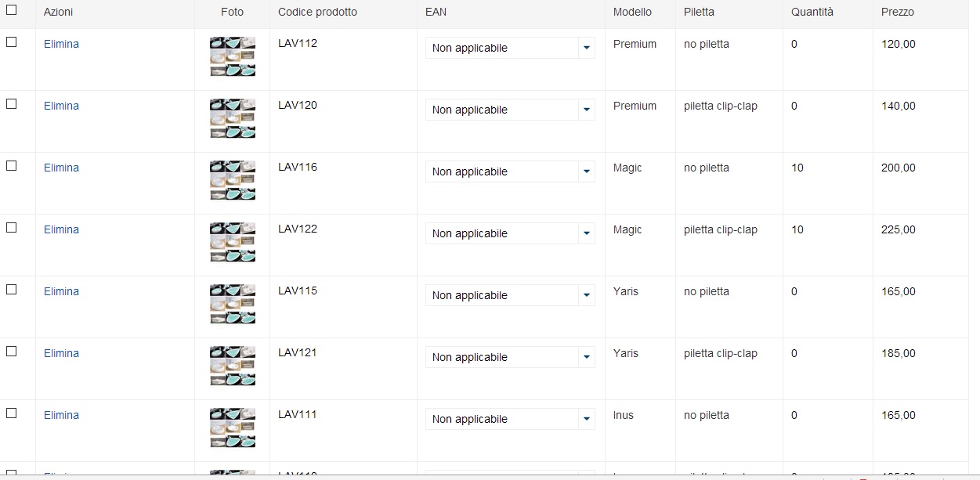The width and height of the screenshot is (980, 480).
Task: Click the Prezzo column header
Action: point(897,12)
